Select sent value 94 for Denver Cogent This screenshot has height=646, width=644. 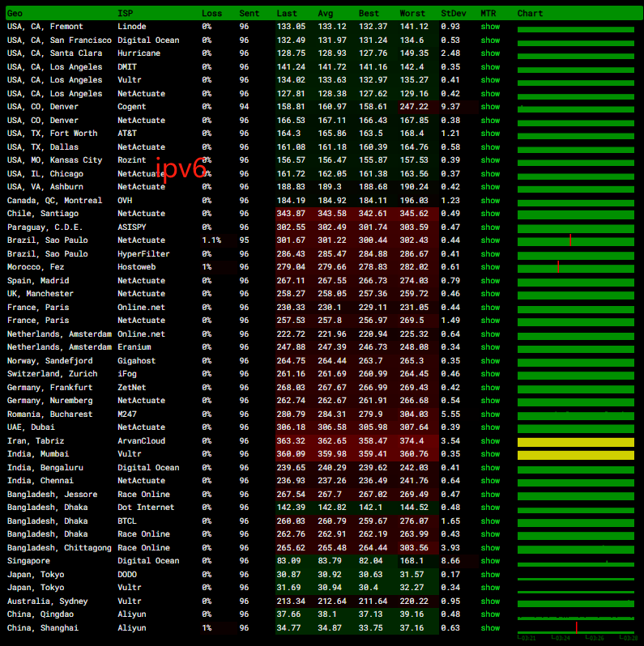pyautogui.click(x=244, y=107)
